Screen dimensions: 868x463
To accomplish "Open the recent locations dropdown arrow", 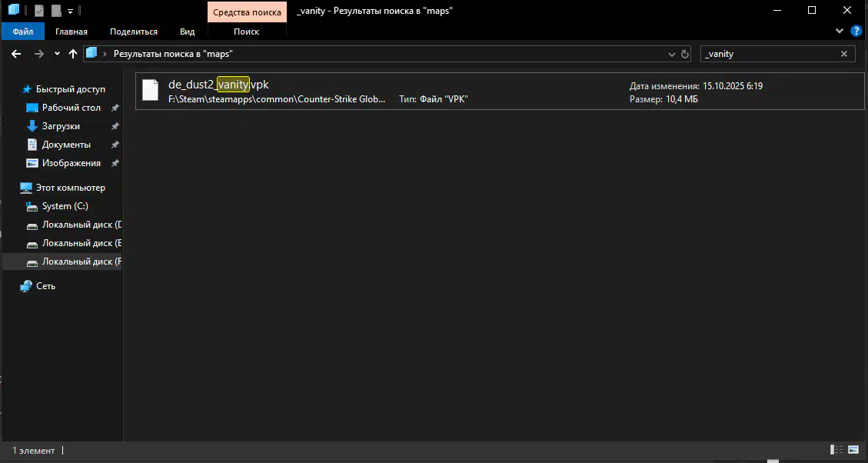I will click(57, 54).
